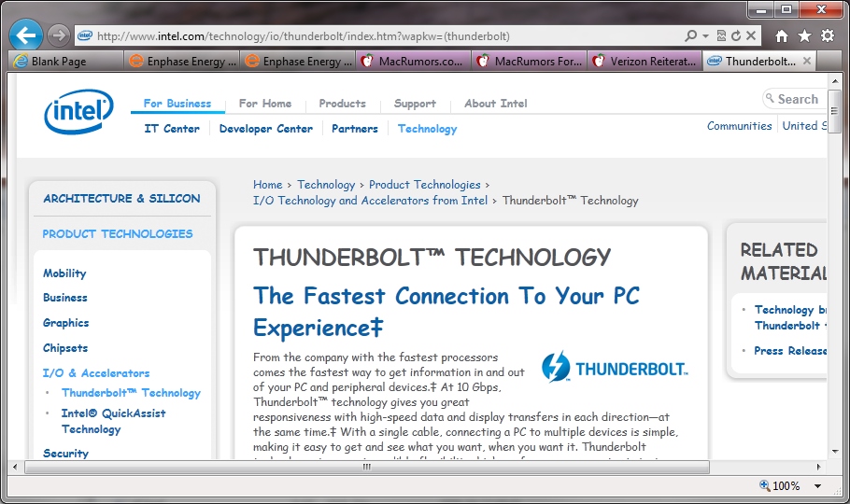Image resolution: width=850 pixels, height=504 pixels.
Task: Click the Fastest Connection To Your PC headline
Action: tap(446, 312)
